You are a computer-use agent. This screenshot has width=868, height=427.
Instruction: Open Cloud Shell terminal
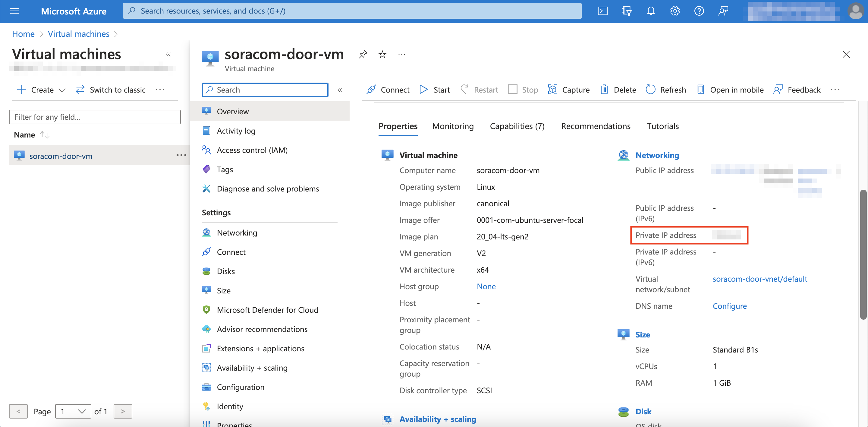coord(603,11)
